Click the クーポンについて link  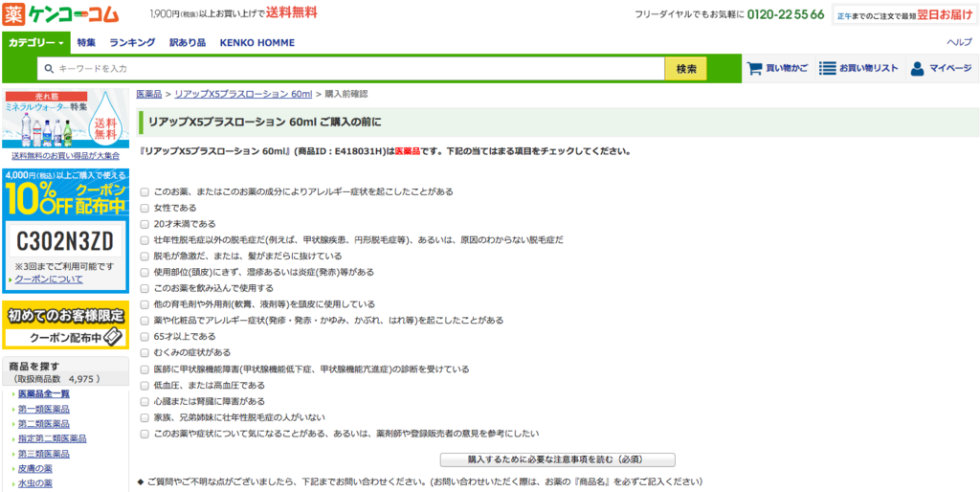point(48,279)
